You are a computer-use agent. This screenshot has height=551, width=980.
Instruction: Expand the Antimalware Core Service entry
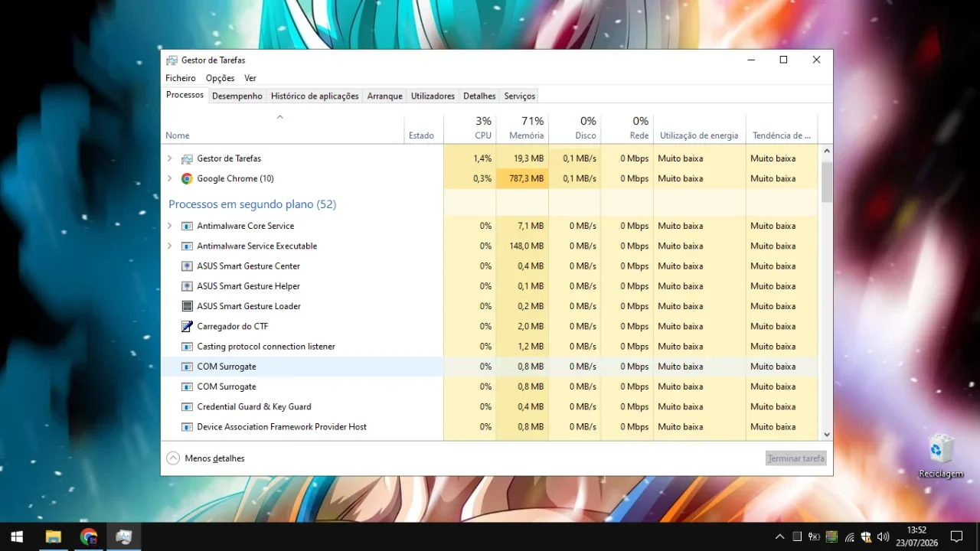pos(170,226)
